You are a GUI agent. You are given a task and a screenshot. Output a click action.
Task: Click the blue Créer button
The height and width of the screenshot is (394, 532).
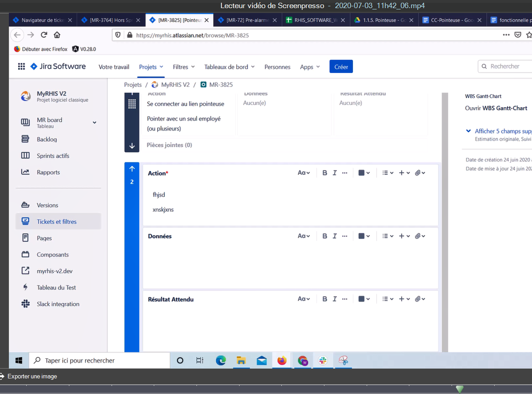[x=341, y=67]
